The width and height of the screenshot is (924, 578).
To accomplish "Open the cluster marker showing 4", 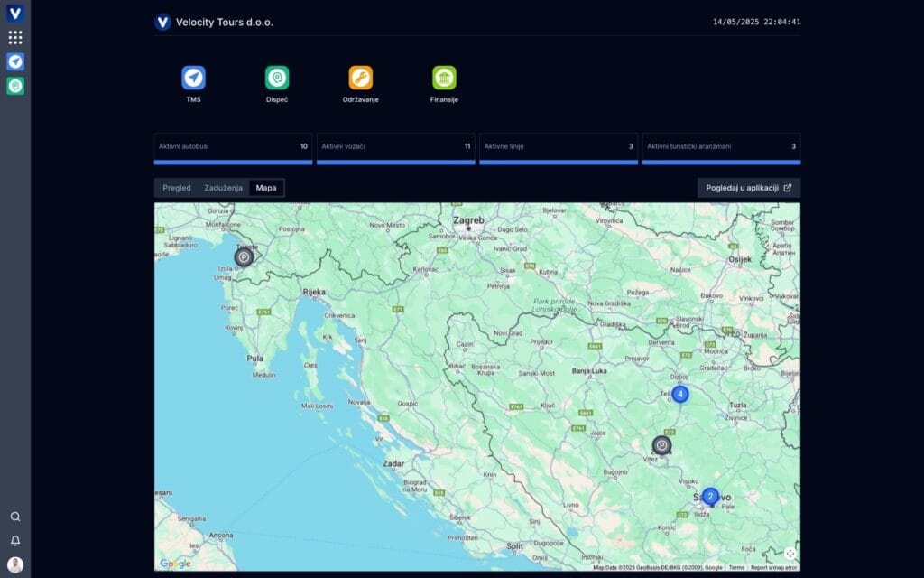I will [680, 394].
